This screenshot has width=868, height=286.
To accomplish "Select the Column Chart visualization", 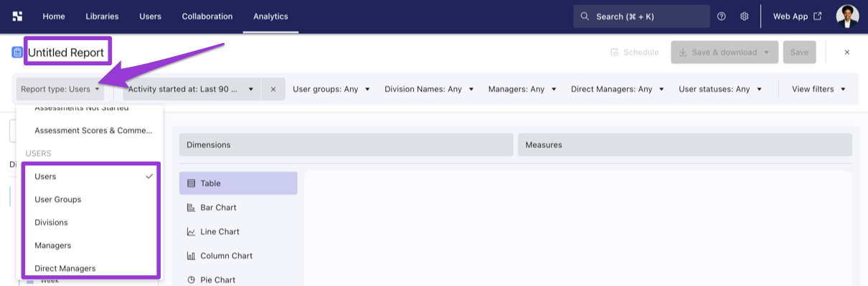I will point(238,256).
